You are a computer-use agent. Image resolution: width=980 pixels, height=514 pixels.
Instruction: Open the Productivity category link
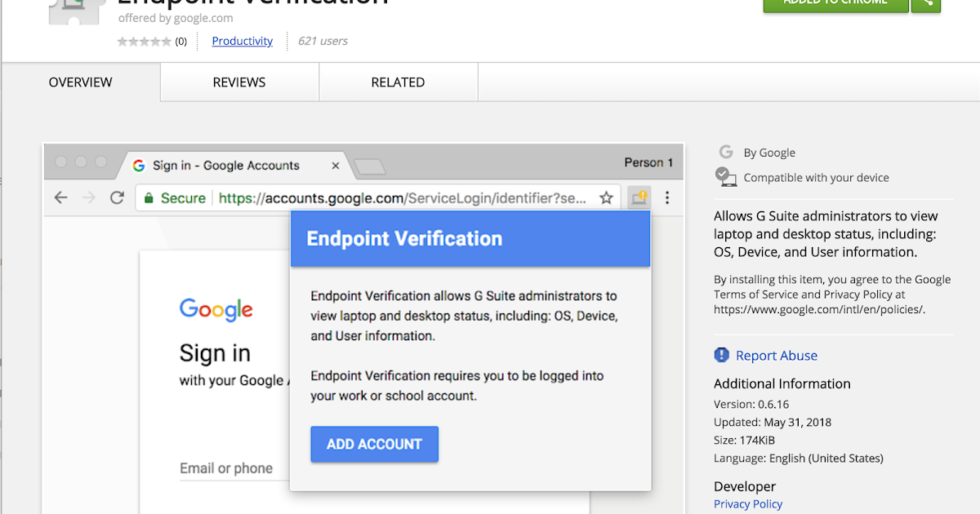243,41
